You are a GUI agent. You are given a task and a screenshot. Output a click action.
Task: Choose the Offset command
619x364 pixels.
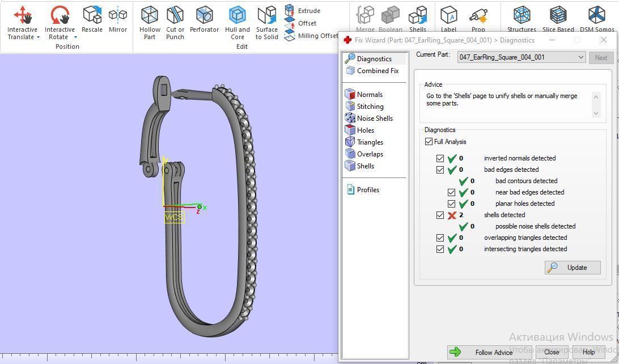pos(300,23)
